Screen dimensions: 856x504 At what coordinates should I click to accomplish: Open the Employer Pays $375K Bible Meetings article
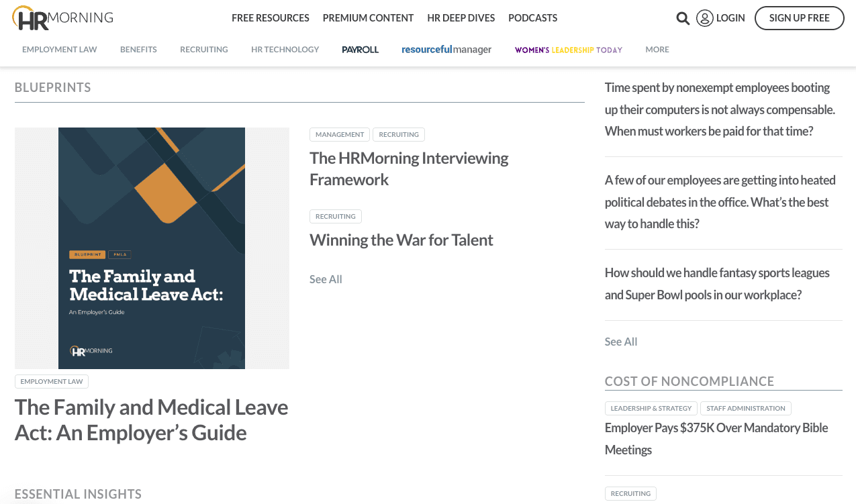716,438
